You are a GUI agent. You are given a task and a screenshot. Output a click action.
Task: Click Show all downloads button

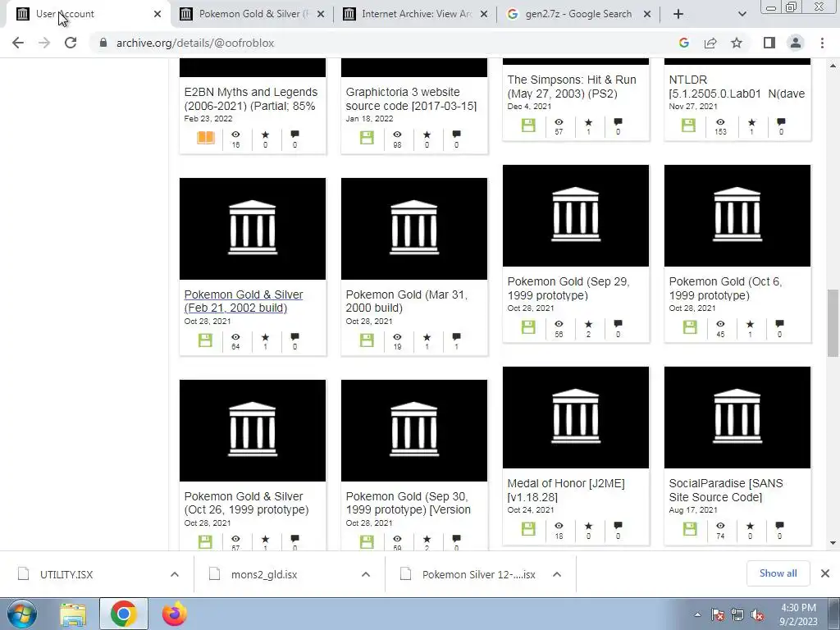pos(778,573)
